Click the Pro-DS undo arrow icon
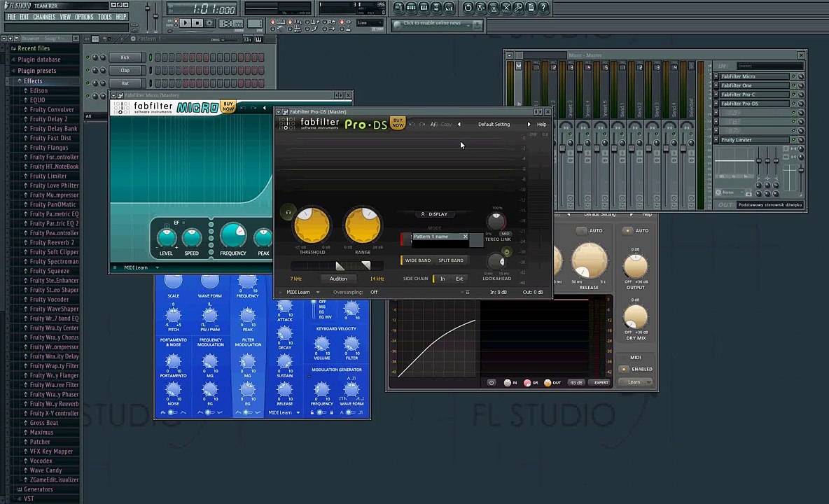Viewport: 829px width, 504px height. pyautogui.click(x=412, y=125)
